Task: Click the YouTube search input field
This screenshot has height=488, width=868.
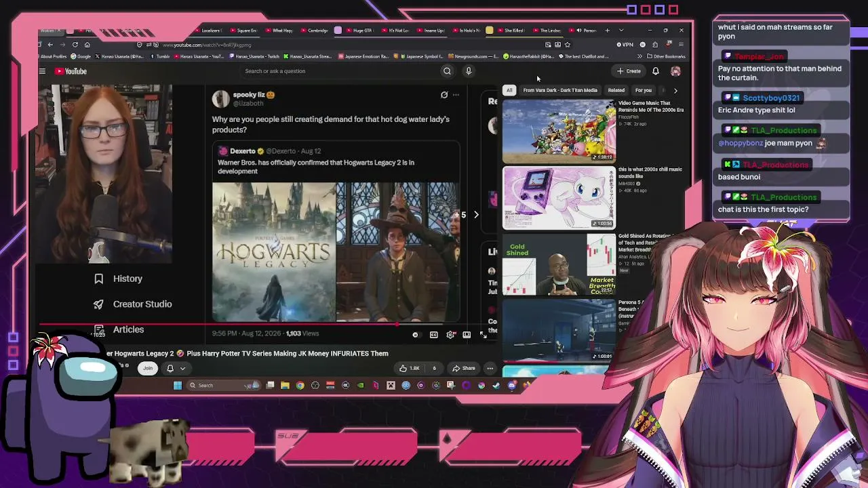Action: pos(339,71)
